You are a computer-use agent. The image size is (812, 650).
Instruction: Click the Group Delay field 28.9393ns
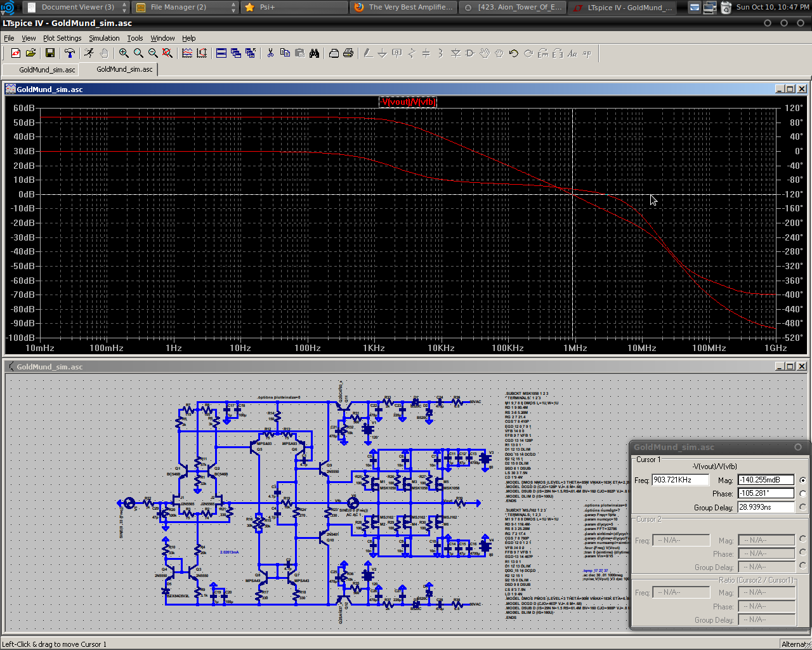[766, 507]
